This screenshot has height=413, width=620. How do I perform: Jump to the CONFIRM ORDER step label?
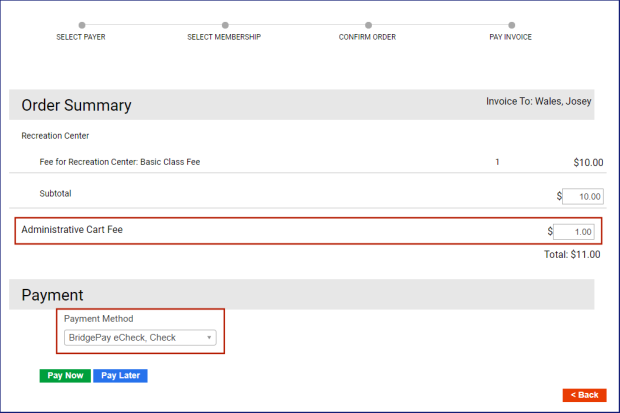point(368,37)
